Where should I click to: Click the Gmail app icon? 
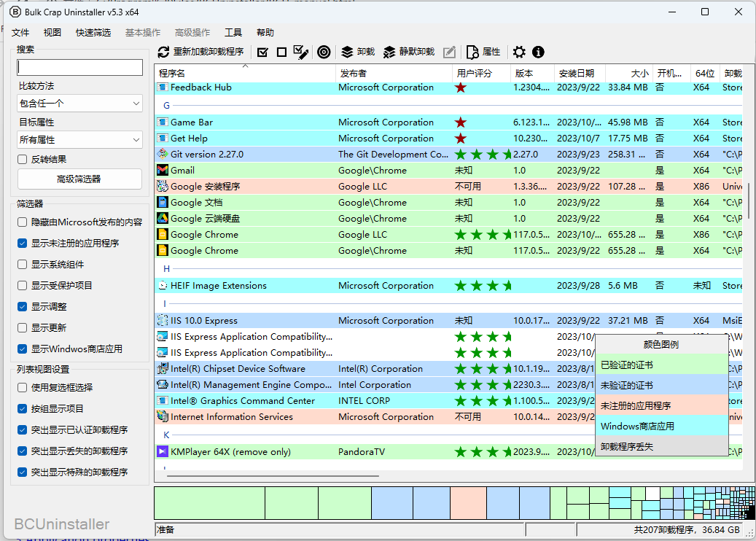click(163, 170)
